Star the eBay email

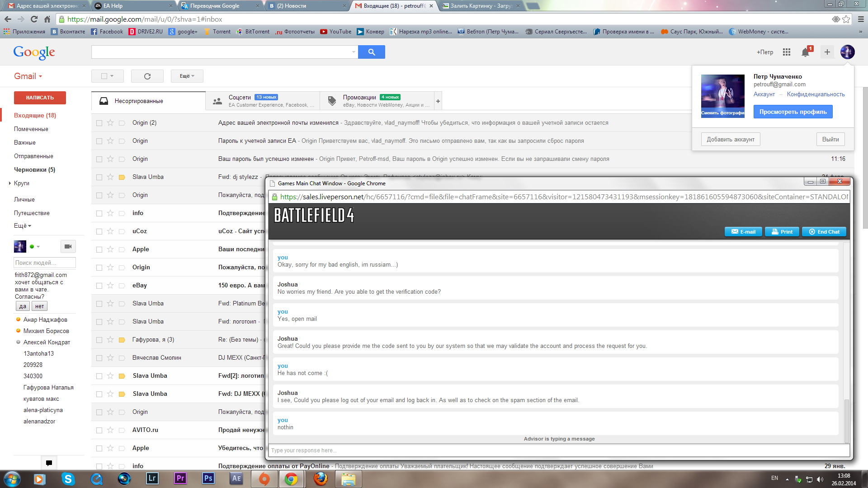click(110, 285)
